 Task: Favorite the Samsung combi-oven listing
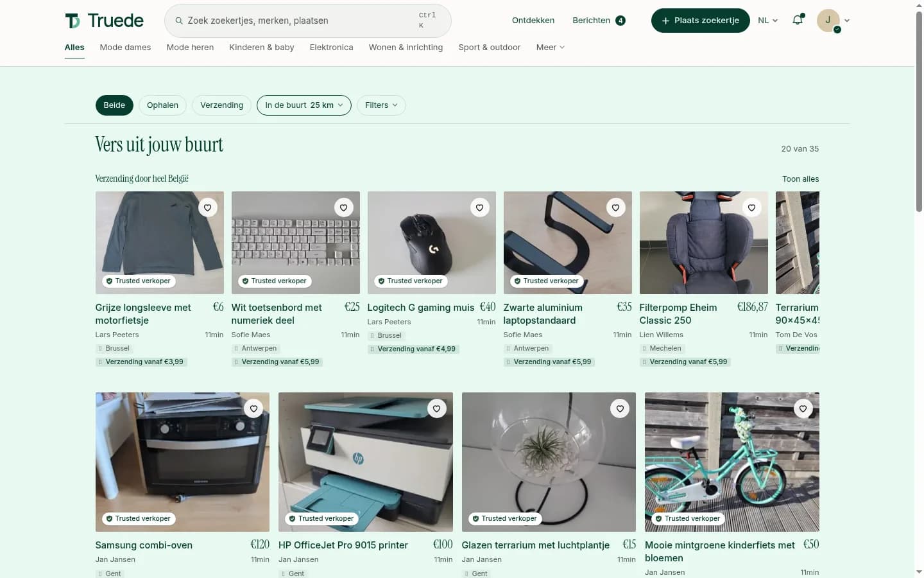[254, 408]
